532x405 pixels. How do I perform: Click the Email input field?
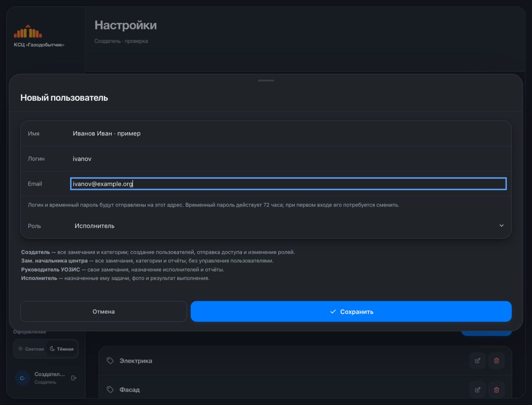click(x=288, y=184)
